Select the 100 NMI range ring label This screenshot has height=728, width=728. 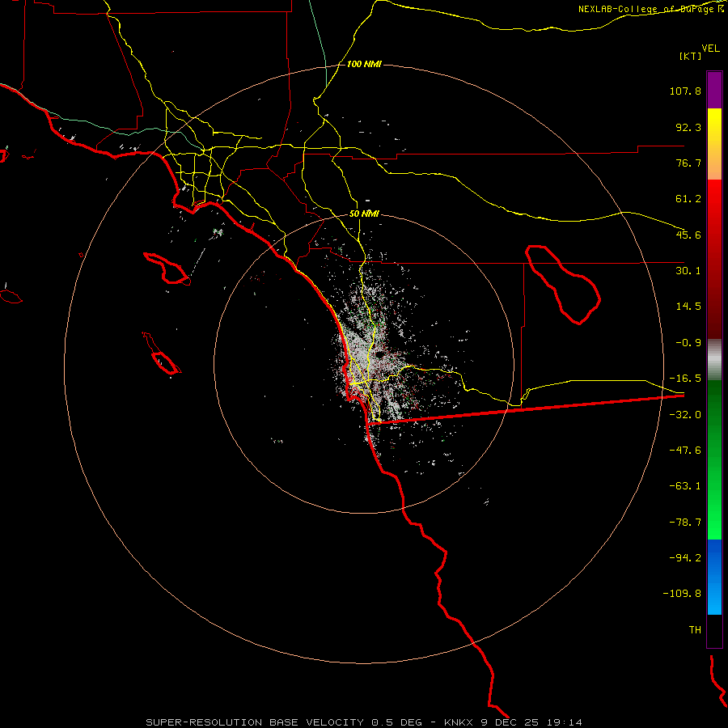tap(364, 64)
